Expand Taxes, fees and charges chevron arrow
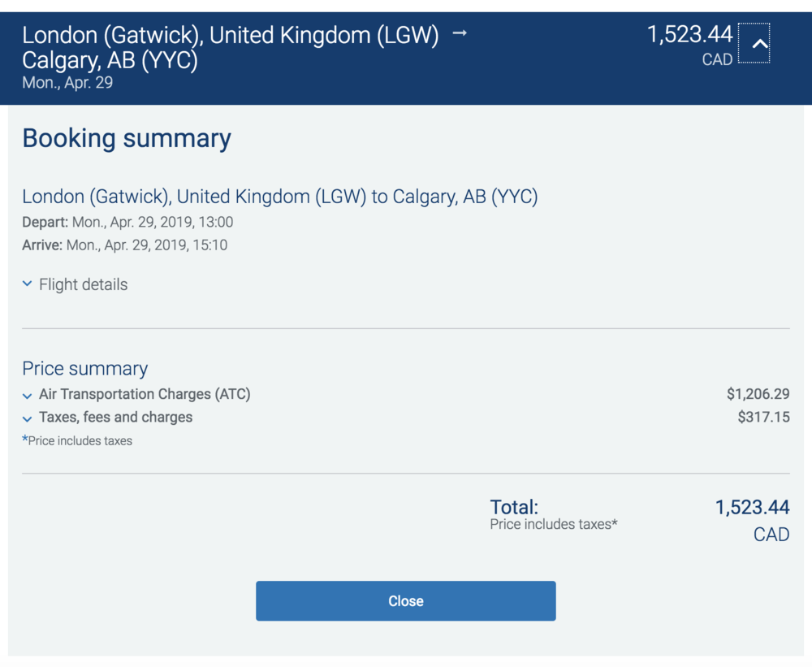 coord(28,418)
